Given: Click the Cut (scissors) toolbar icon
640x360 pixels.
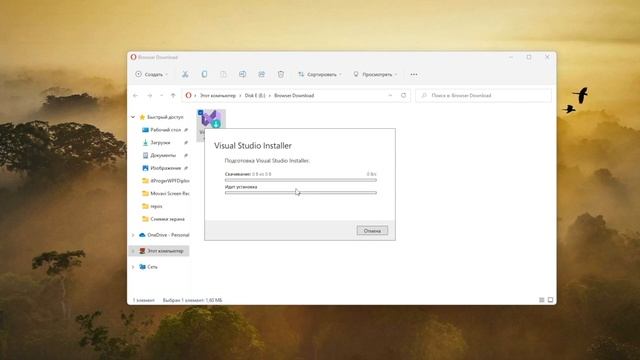Looking at the screenshot, I should tap(185, 74).
